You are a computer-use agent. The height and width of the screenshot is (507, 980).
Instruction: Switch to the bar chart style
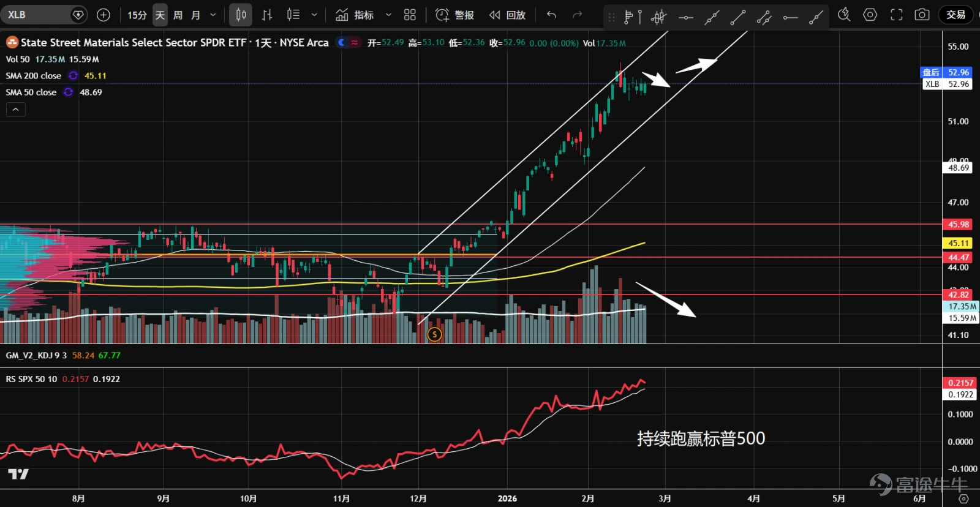coord(267,15)
